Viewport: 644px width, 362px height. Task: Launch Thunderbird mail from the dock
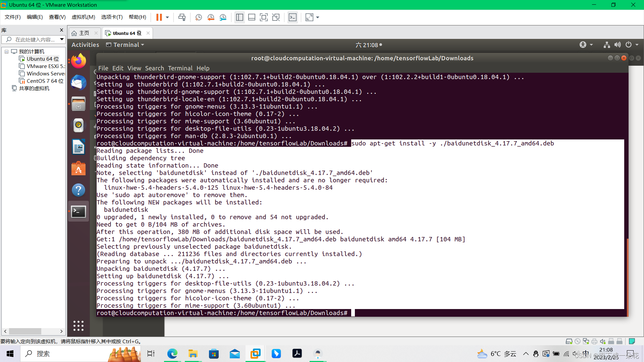[x=78, y=82]
